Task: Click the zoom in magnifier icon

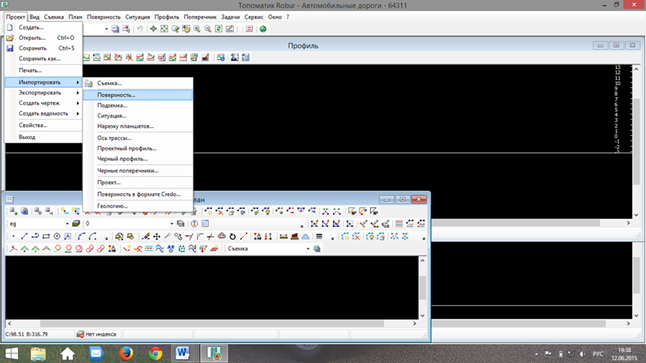Action: tap(197, 29)
